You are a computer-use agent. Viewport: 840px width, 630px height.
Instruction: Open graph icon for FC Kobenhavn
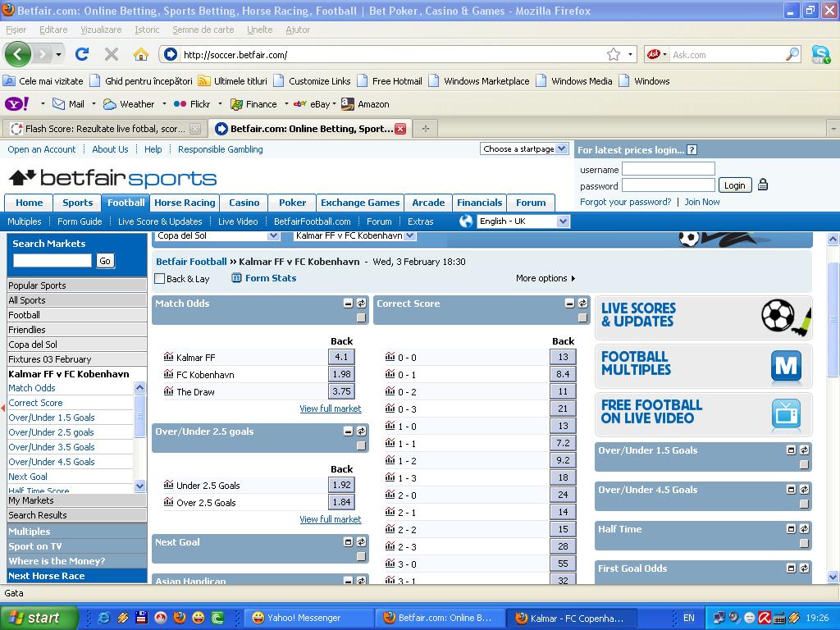click(168, 374)
